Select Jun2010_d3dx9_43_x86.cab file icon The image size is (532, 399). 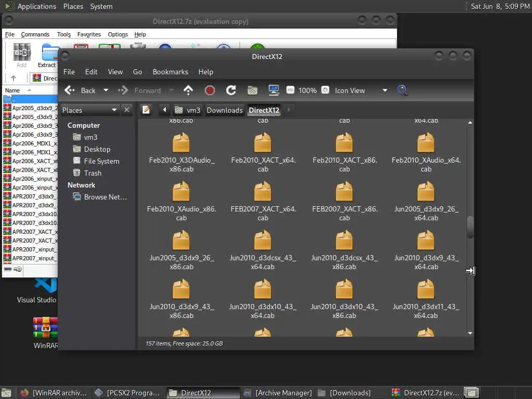[181, 289]
